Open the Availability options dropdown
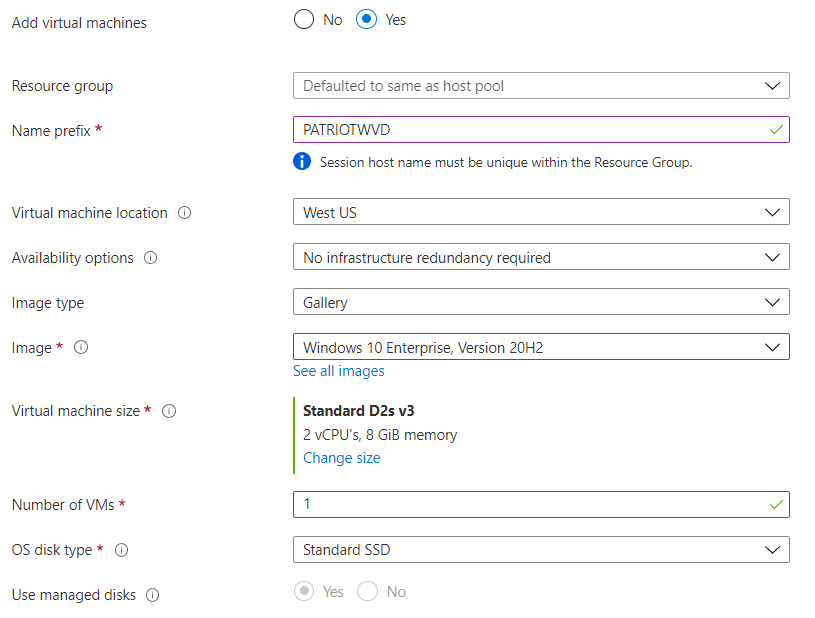 (x=540, y=258)
